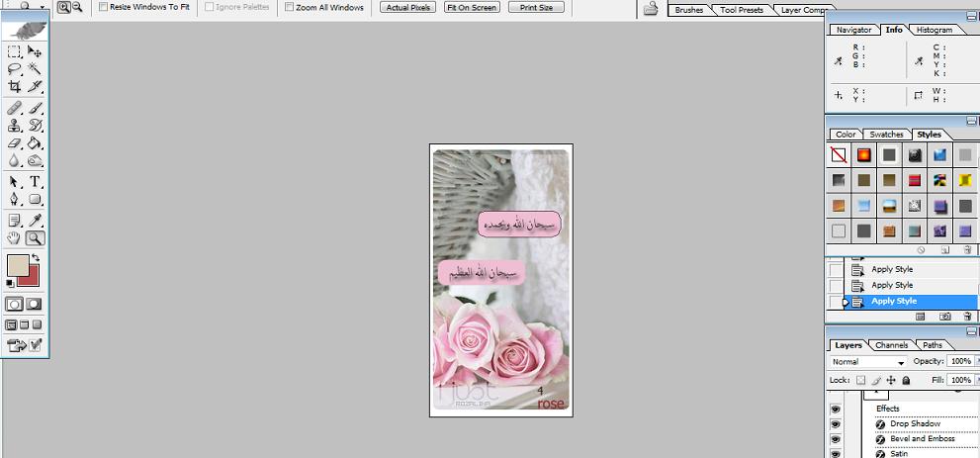The image size is (980, 458).
Task: Select the Hand tool
Action: click(15, 238)
